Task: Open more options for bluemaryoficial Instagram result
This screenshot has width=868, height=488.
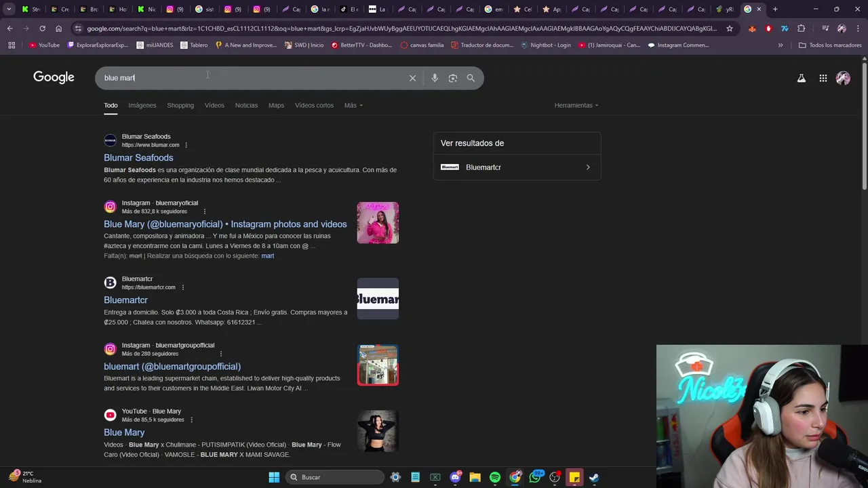Action: (x=204, y=211)
